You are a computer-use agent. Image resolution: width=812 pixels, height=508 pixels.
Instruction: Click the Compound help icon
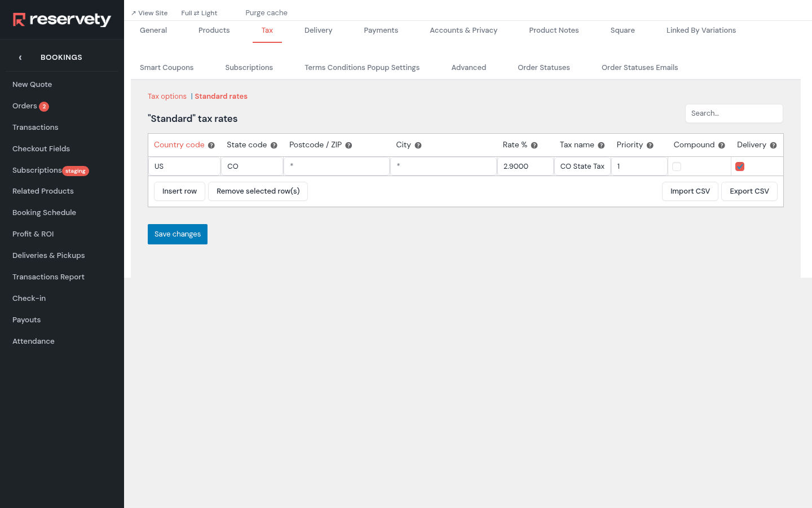[x=722, y=146]
